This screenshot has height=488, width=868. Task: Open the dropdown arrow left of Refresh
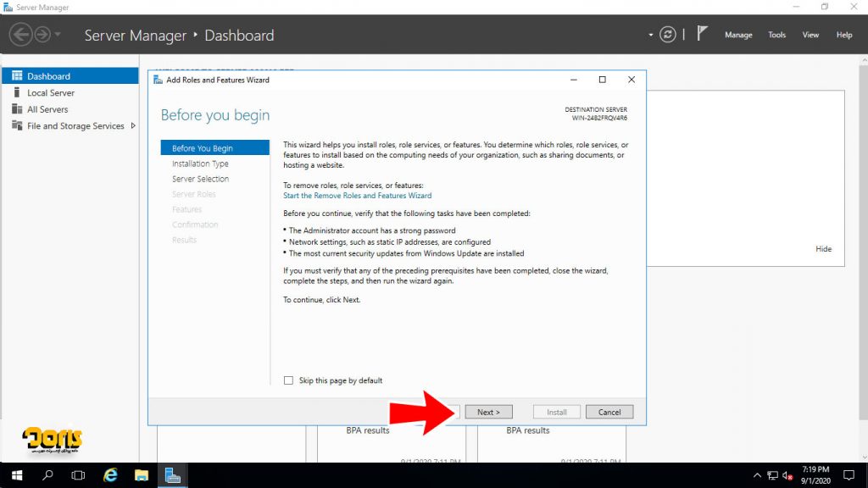(650, 35)
